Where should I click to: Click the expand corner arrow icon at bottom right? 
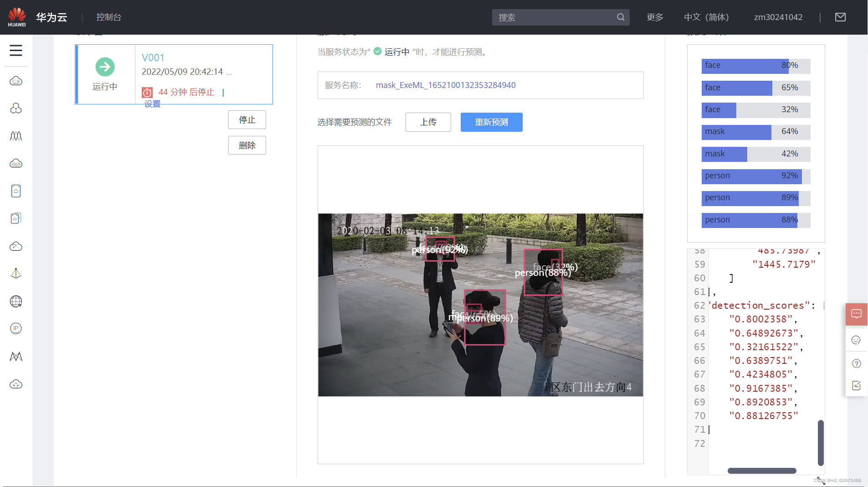pyautogui.click(x=821, y=481)
